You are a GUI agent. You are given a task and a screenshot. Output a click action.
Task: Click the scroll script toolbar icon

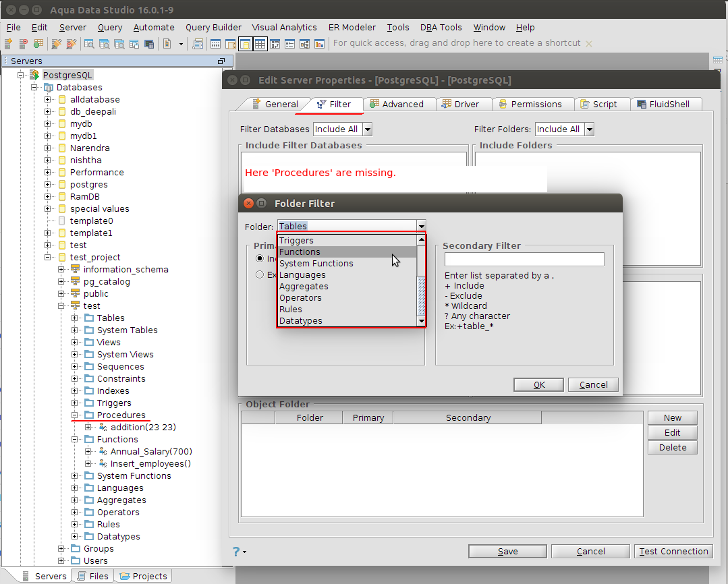[198, 44]
